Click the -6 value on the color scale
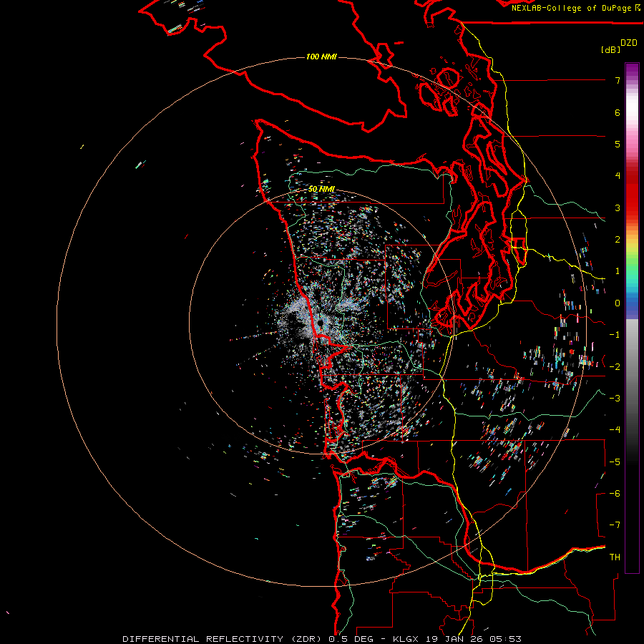The height and width of the screenshot is (644, 644). [x=615, y=493]
